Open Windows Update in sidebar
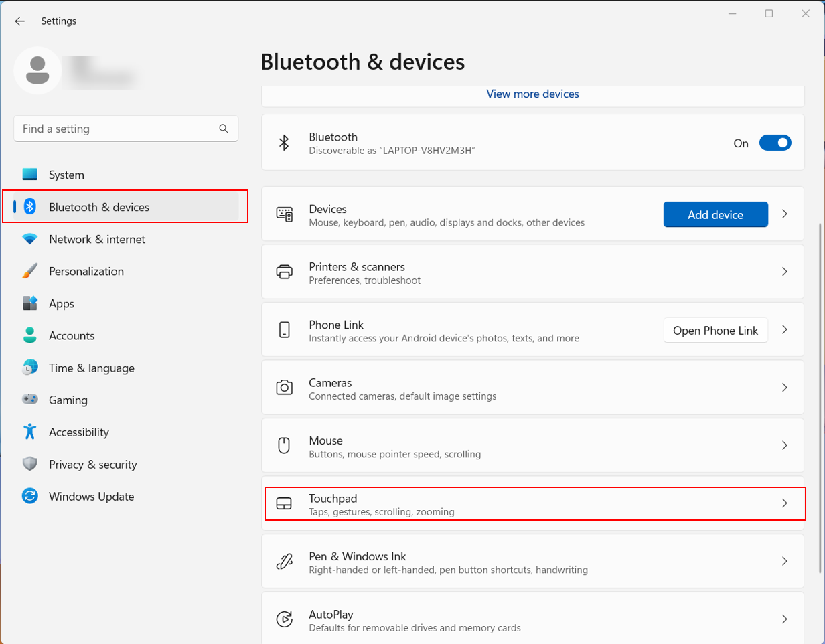 91,497
